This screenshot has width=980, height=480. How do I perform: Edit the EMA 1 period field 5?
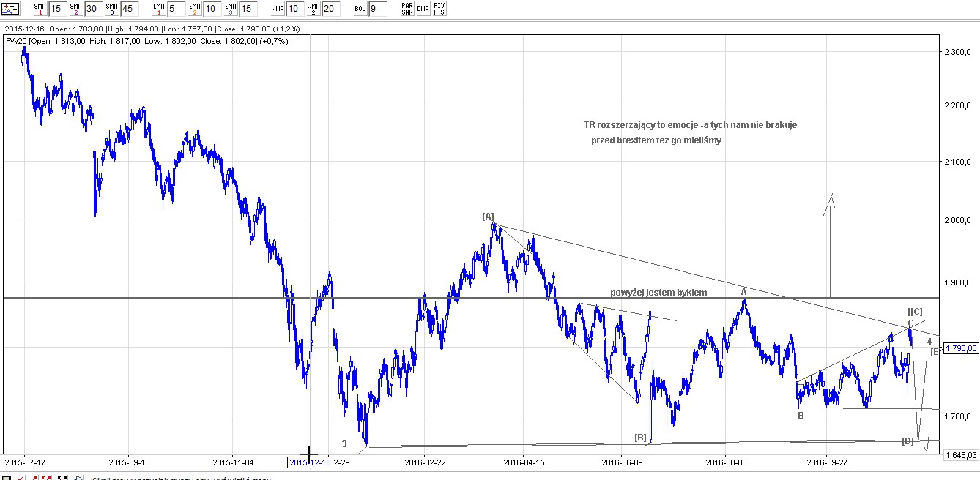click(x=177, y=10)
